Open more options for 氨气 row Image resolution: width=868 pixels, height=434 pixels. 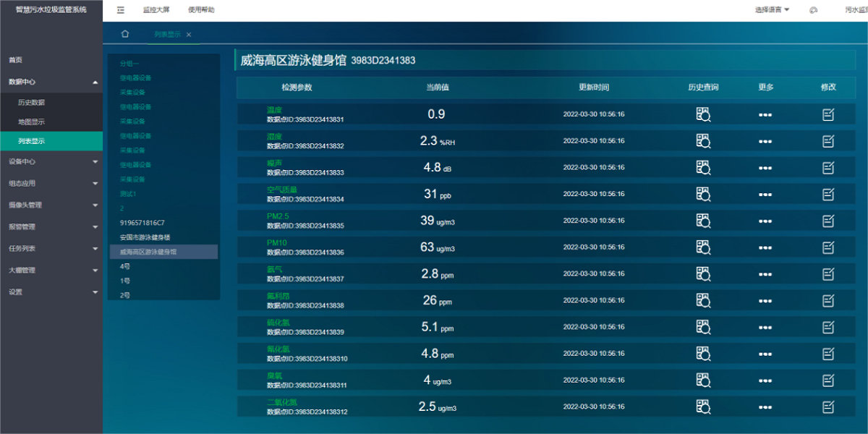pos(765,273)
